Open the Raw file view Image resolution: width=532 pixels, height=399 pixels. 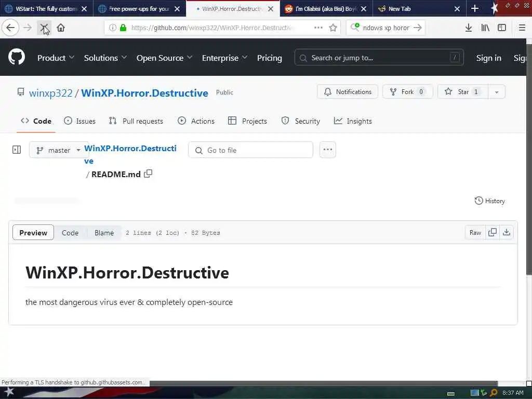pos(475,232)
